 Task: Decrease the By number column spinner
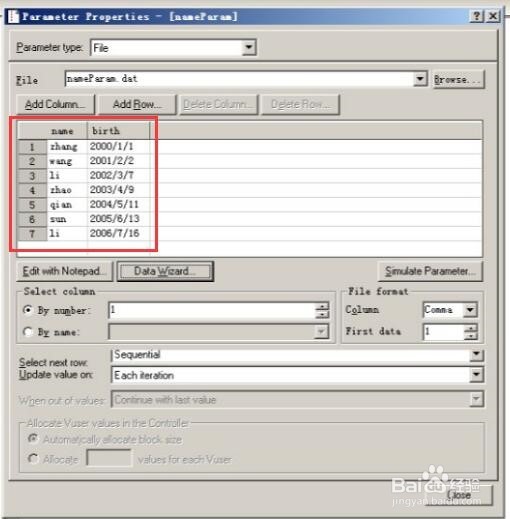[322, 314]
